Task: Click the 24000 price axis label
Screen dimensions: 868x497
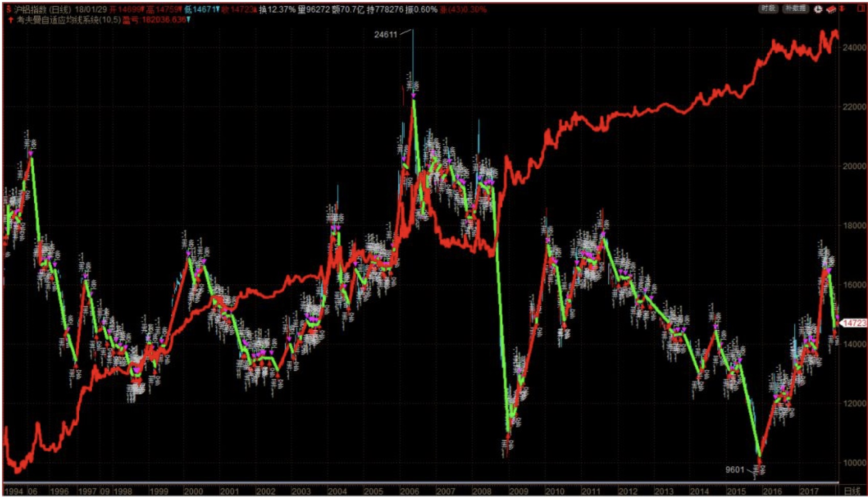Action: click(x=854, y=48)
